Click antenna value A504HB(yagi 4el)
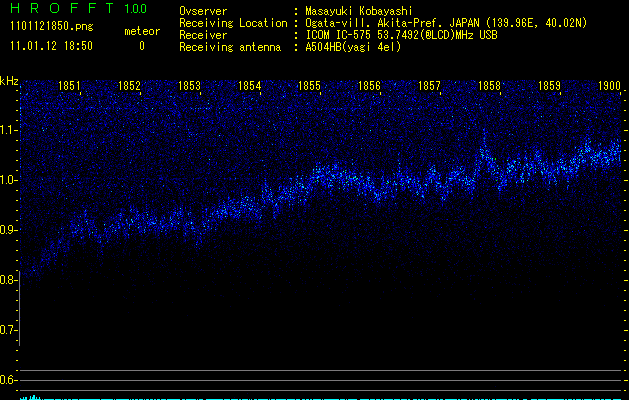The width and height of the screenshot is (629, 400). point(353,47)
